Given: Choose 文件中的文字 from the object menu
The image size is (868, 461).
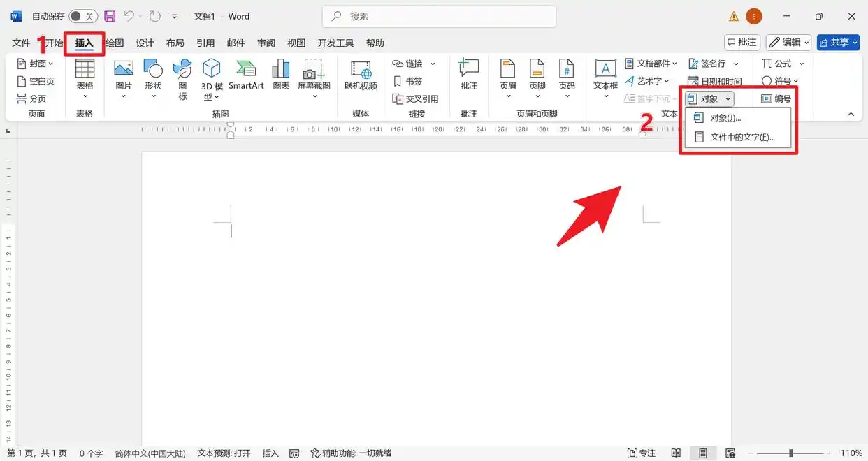Looking at the screenshot, I should click(743, 137).
